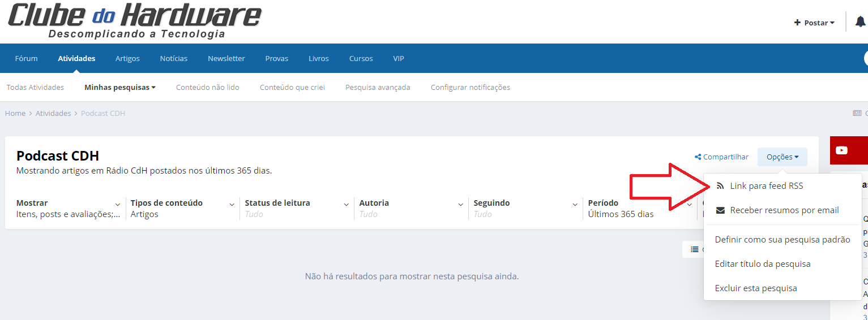Open the Opções dropdown button
The height and width of the screenshot is (320, 868).
[783, 157]
